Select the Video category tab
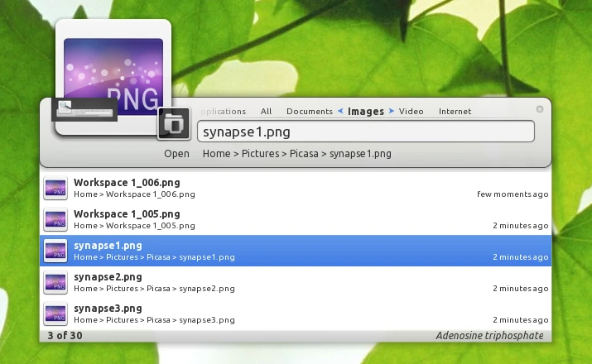This screenshot has height=364, width=592. (412, 111)
